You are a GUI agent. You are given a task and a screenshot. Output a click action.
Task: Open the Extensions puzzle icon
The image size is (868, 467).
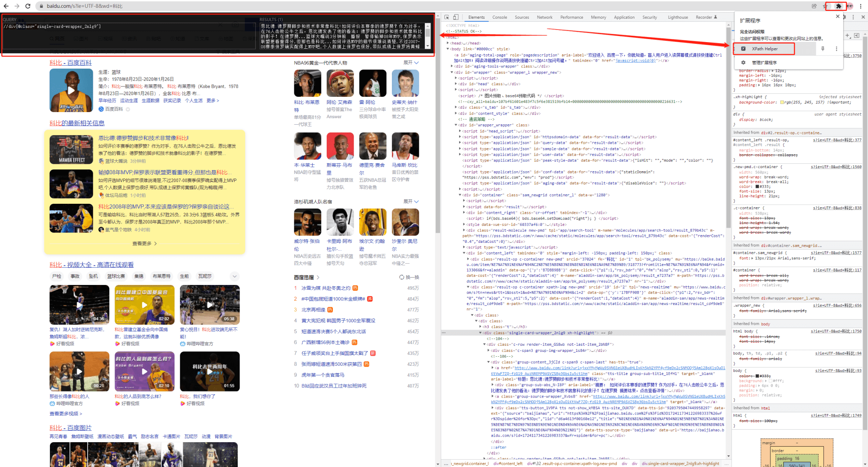click(x=838, y=6)
